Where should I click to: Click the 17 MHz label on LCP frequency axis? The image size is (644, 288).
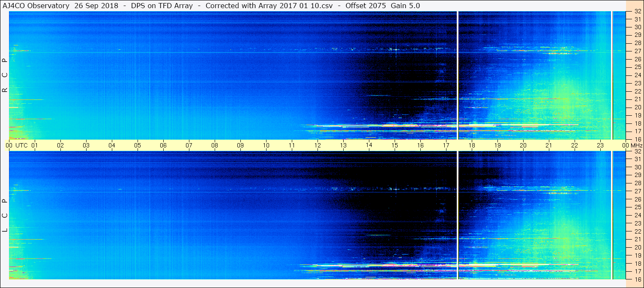tap(638, 271)
